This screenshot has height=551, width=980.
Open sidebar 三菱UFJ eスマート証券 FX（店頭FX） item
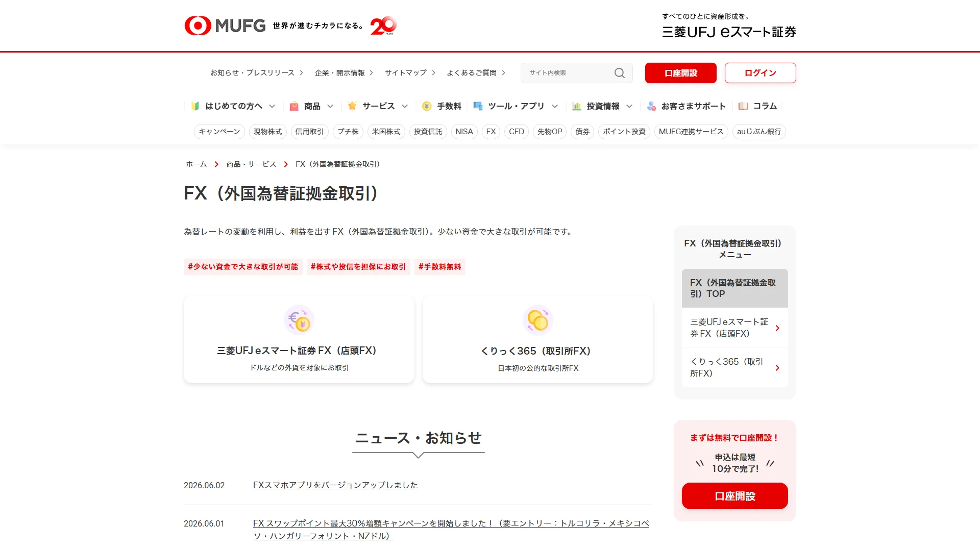[735, 328]
